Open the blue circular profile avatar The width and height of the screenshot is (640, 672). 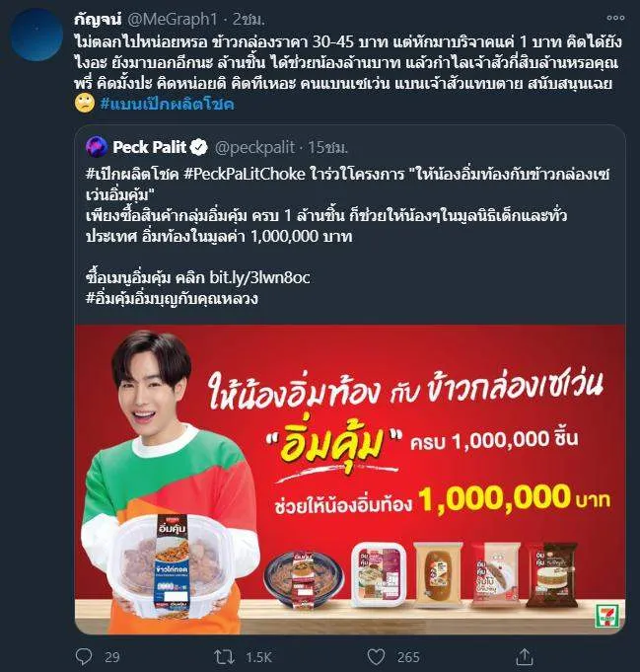[x=36, y=35]
